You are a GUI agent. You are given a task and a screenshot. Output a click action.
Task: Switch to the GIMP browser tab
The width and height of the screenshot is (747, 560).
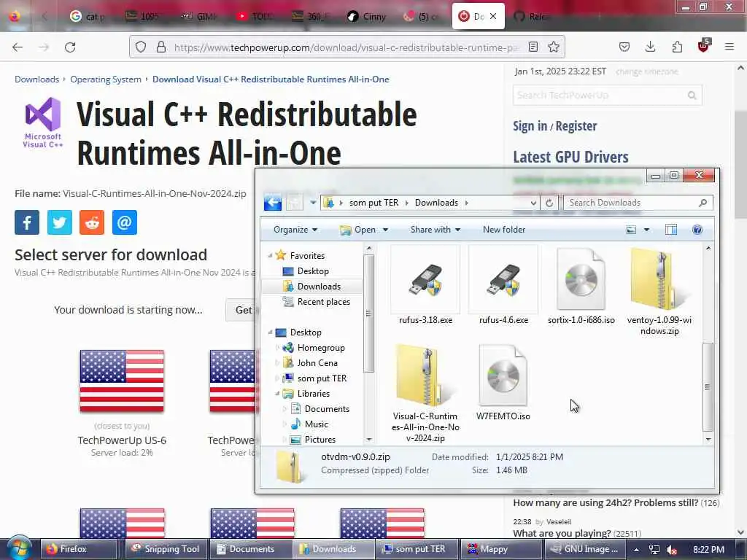tap(200, 17)
